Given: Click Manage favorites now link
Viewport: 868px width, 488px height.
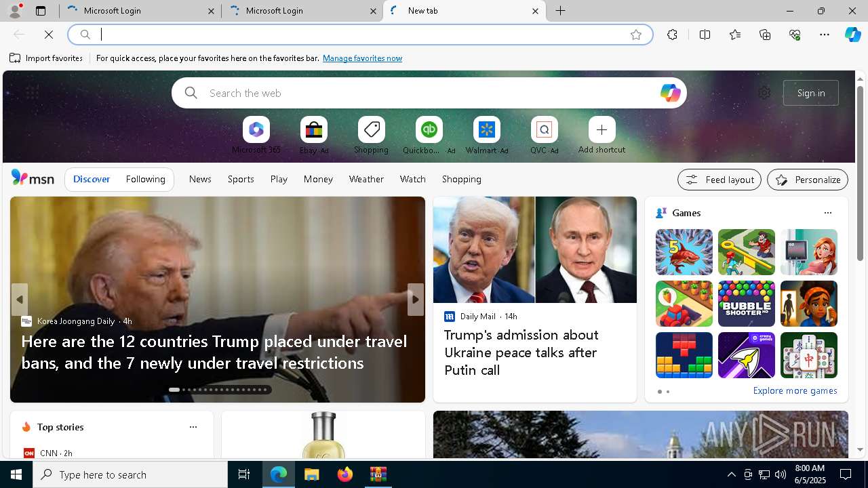Looking at the screenshot, I should pyautogui.click(x=362, y=58).
